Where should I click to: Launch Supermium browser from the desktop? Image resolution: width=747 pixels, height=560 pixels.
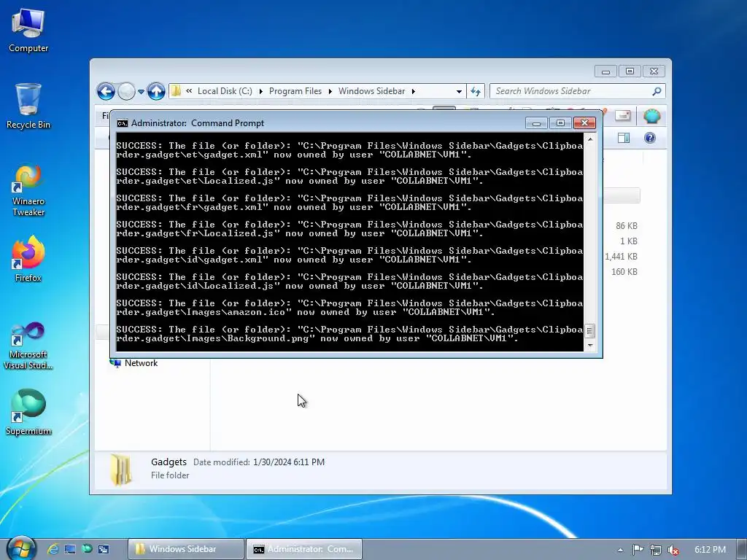(28, 413)
